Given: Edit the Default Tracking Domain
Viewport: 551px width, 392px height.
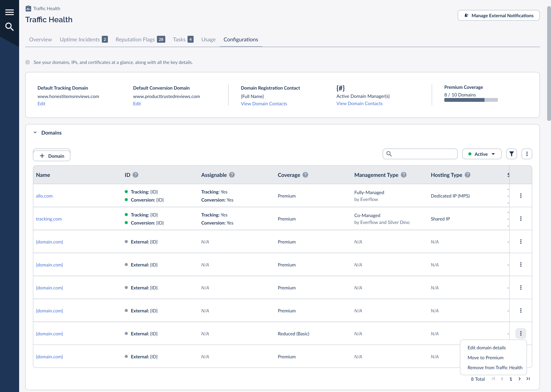Looking at the screenshot, I should 41,104.
